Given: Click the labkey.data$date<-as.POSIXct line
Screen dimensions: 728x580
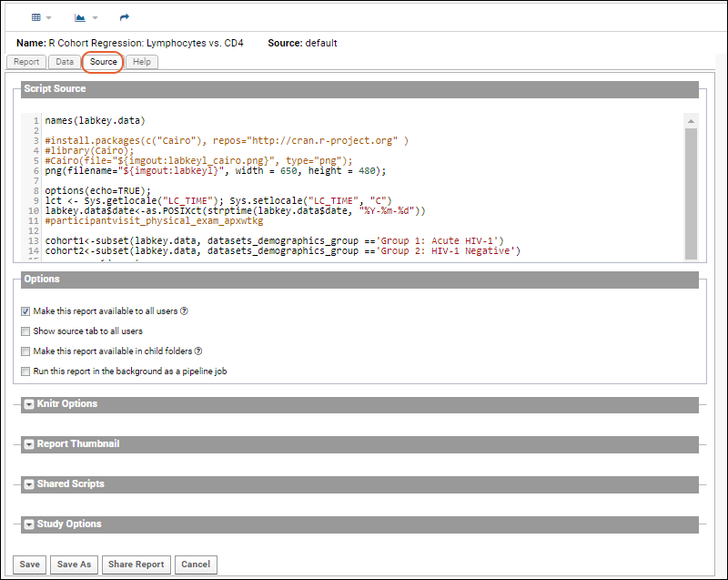Looking at the screenshot, I should (x=236, y=211).
